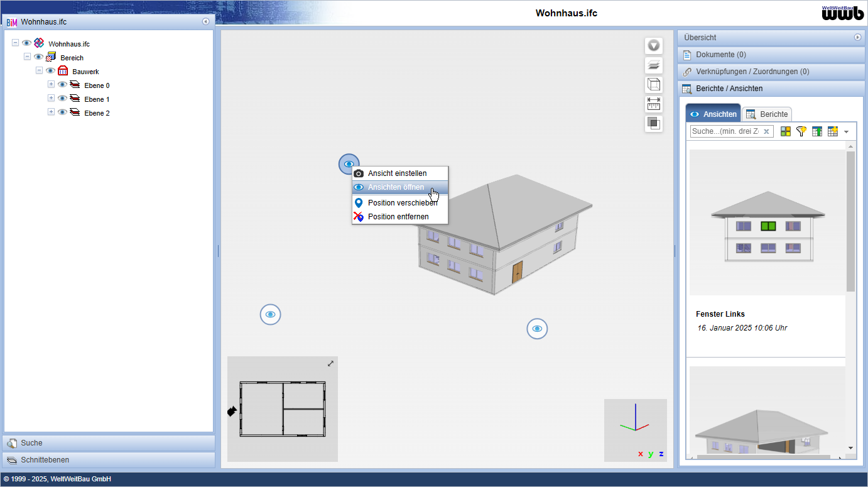Screen dimensions: 868x487
Task: Toggle visibility of Bereich node
Action: coord(38,57)
